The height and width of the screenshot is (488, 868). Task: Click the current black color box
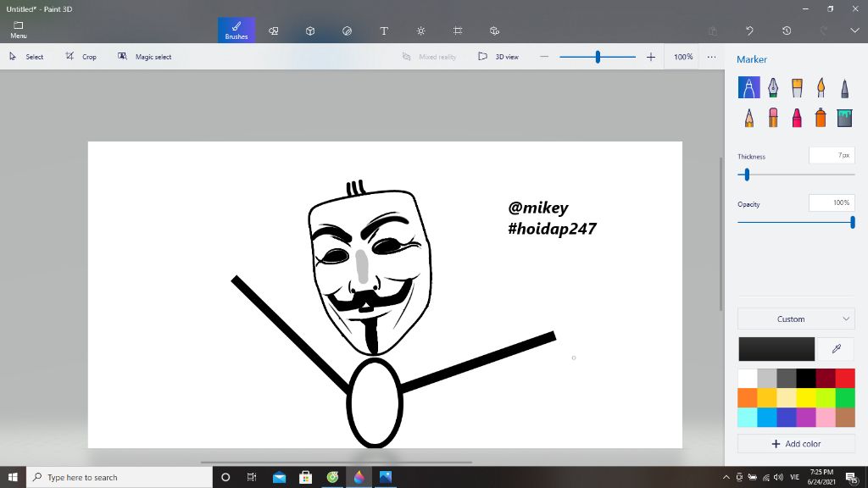(x=776, y=348)
